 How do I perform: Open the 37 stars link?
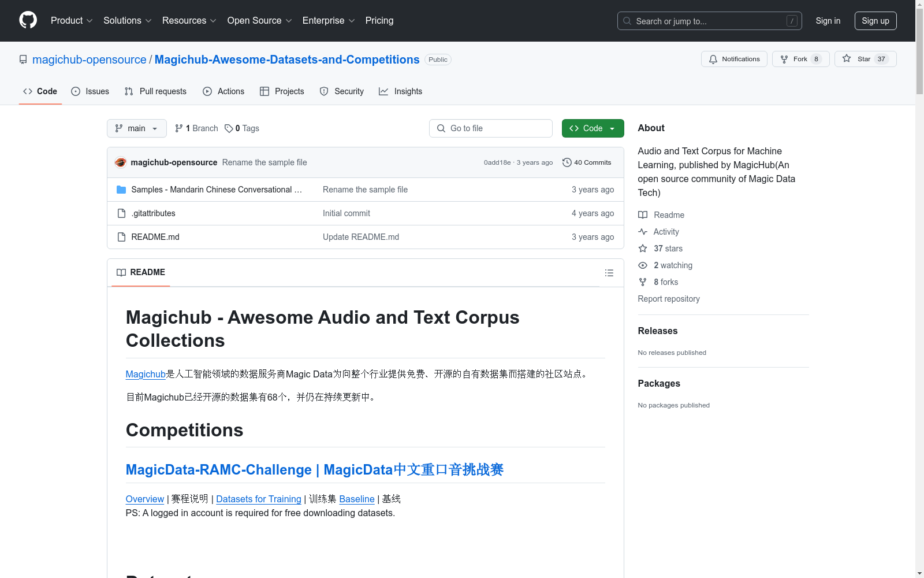(x=661, y=249)
